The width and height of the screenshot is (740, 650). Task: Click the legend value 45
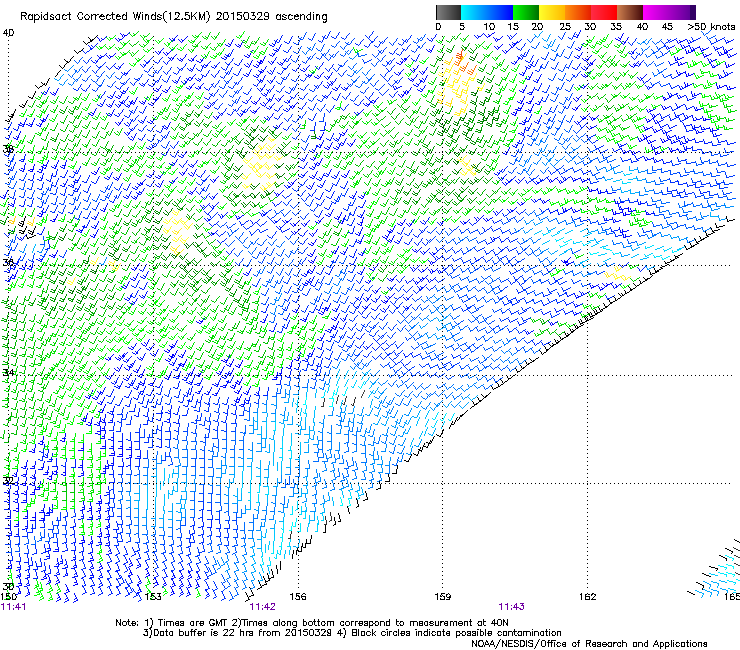tap(667, 27)
